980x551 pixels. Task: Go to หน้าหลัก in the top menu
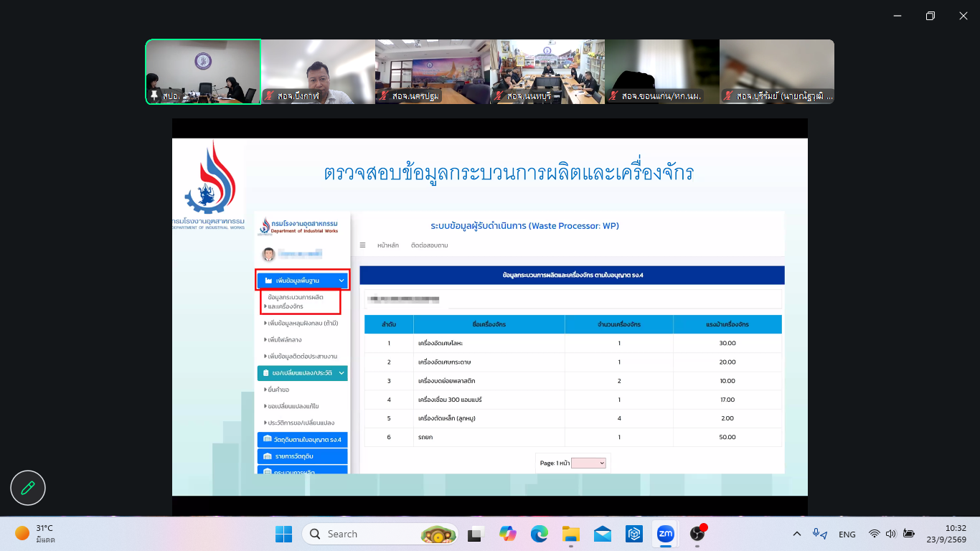click(388, 245)
